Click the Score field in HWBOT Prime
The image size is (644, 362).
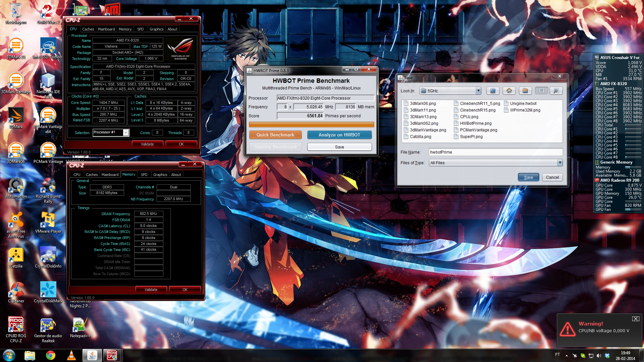(300, 116)
